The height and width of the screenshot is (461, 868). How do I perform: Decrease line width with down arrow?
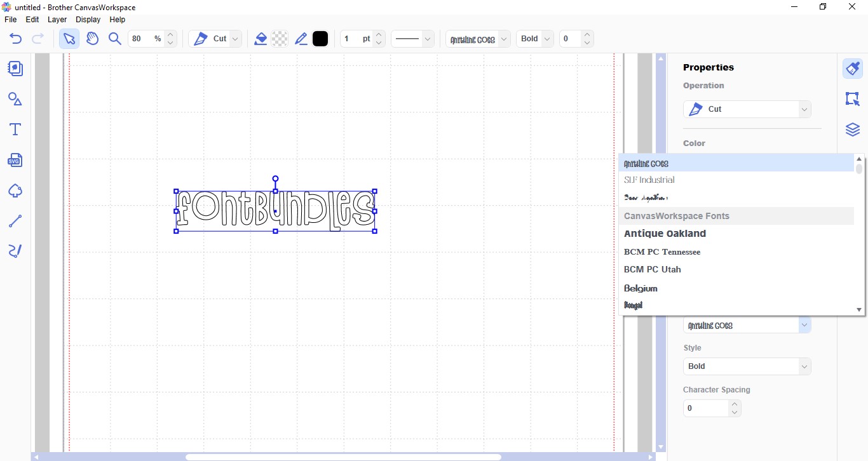[379, 43]
